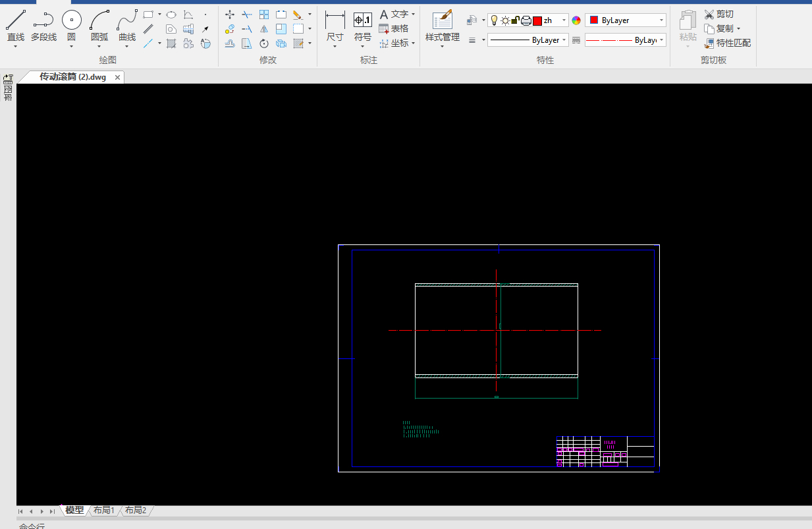Image resolution: width=812 pixels, height=529 pixels.
Task: Select the 圆 (Circle) tool
Action: click(x=71, y=25)
